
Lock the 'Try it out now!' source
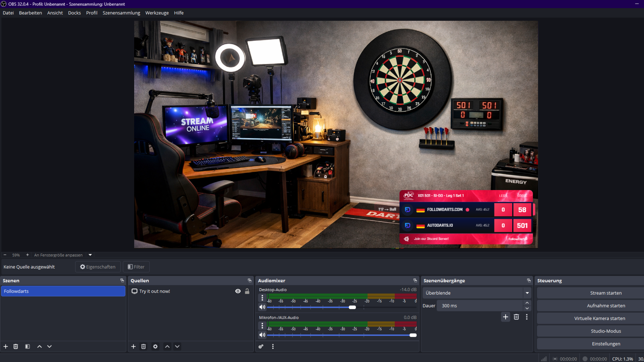click(x=248, y=291)
